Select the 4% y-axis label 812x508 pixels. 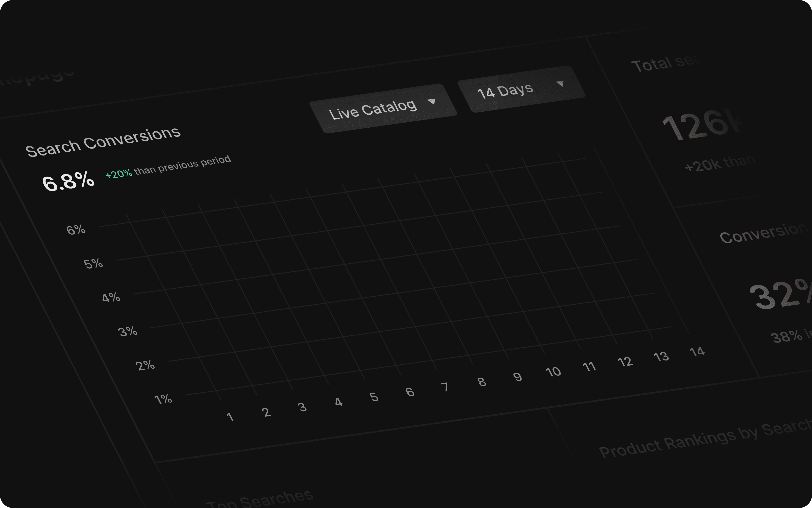click(x=111, y=298)
